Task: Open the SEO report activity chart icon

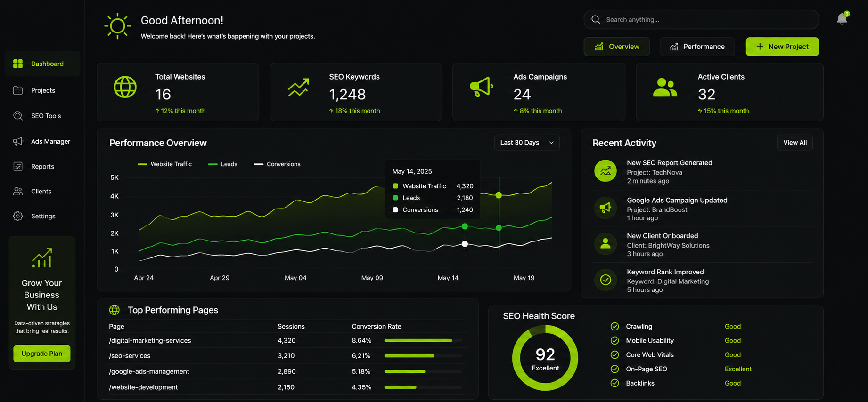Action: 606,171
